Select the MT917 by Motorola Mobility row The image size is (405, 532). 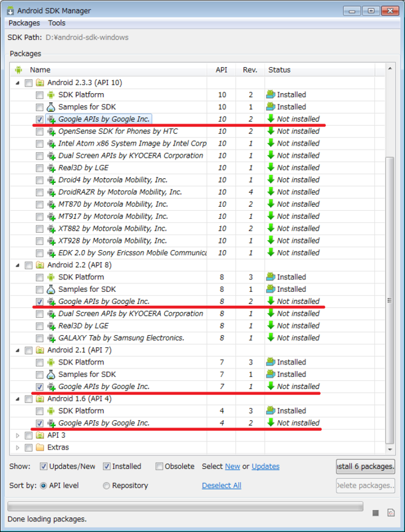[198, 217]
